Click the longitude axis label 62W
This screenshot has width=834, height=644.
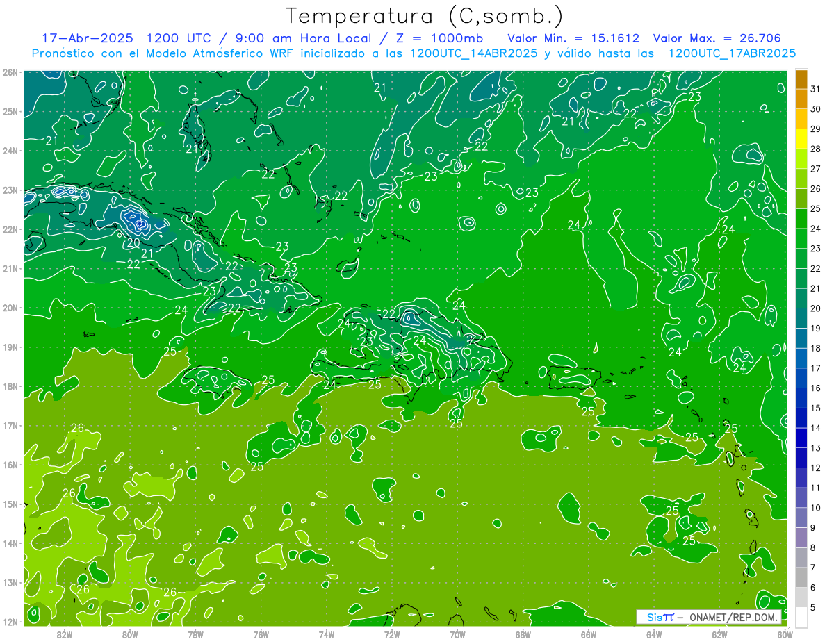(719, 634)
